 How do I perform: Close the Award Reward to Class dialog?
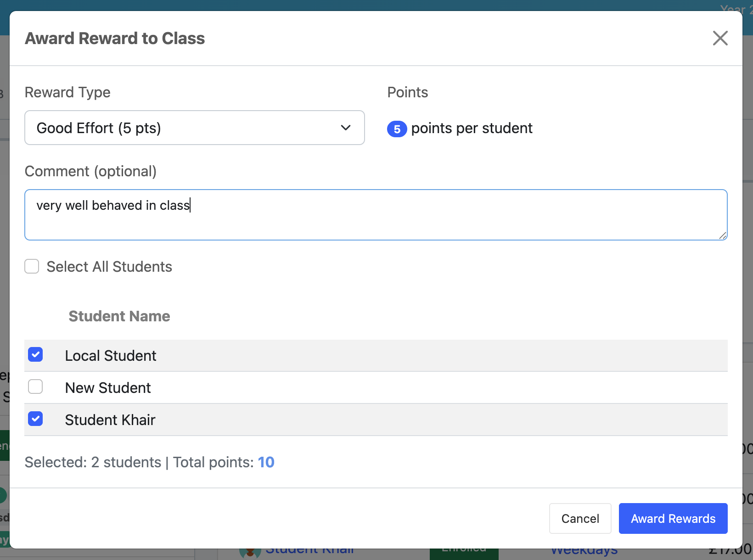tap(720, 38)
